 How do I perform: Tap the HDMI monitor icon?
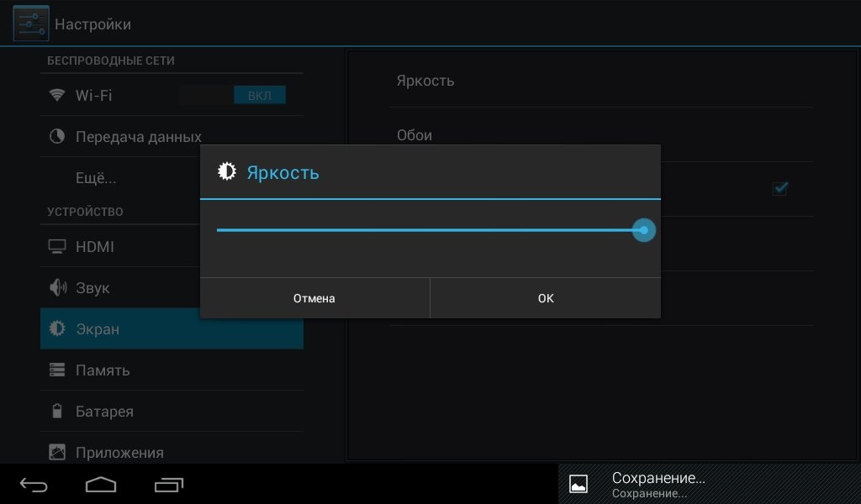click(57, 247)
